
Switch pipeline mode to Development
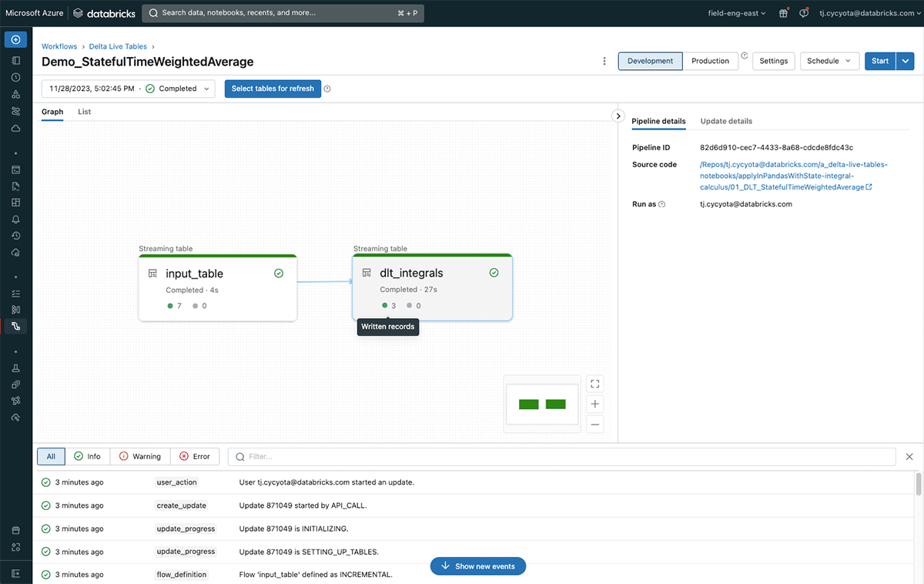(x=650, y=61)
